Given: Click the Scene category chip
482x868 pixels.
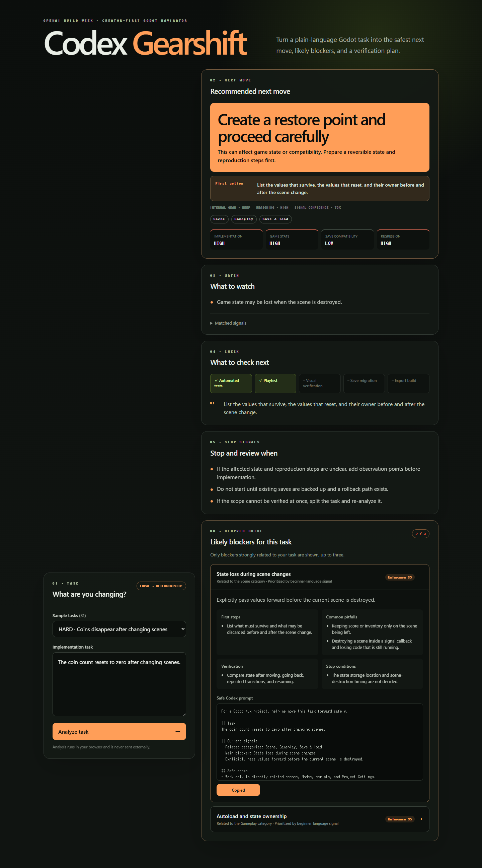Looking at the screenshot, I should point(219,219).
